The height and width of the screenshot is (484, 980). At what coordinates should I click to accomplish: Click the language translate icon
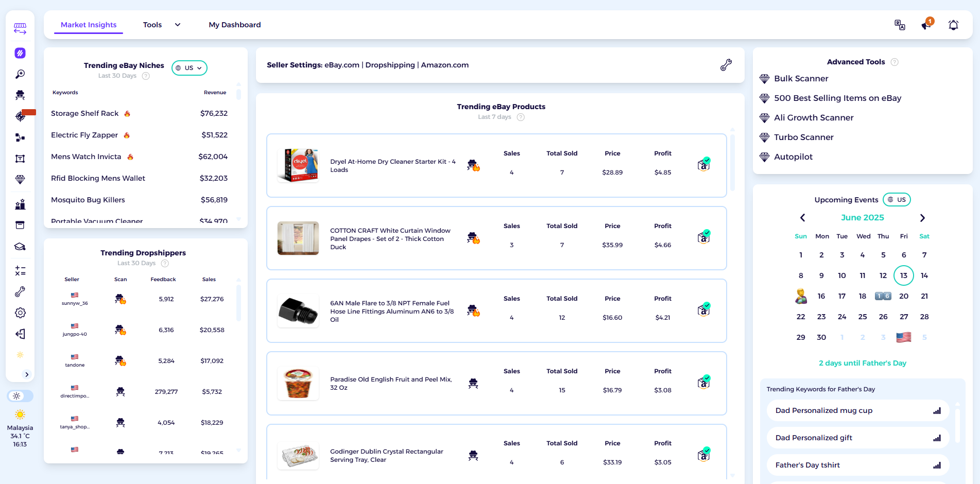click(x=900, y=25)
